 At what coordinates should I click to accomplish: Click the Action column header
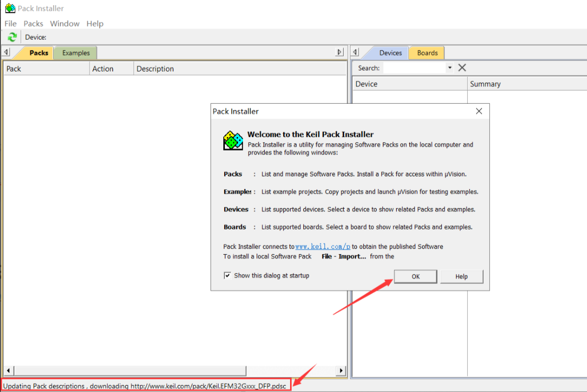coord(111,69)
